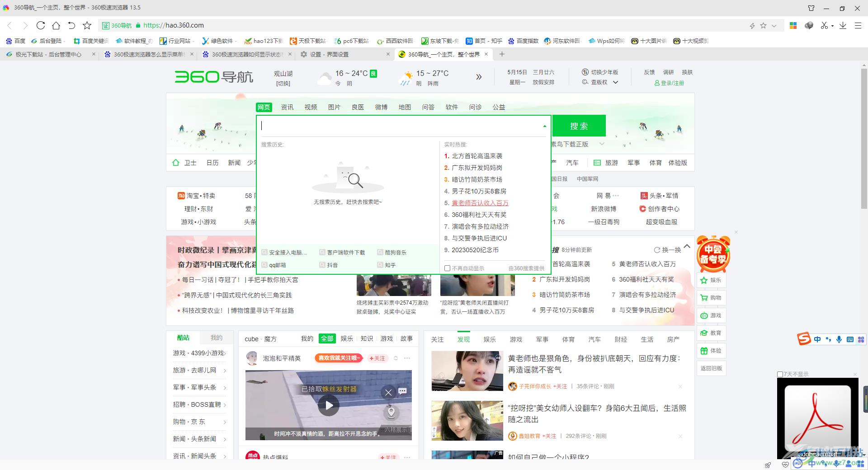Click the 游戏 sidebar icon button
This screenshot has width=868, height=470.
[711, 315]
